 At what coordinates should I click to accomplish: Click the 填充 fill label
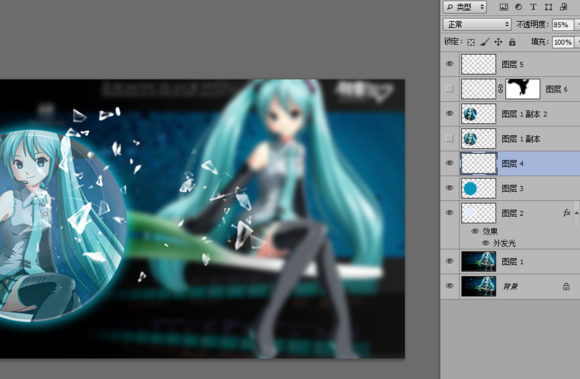click(540, 42)
